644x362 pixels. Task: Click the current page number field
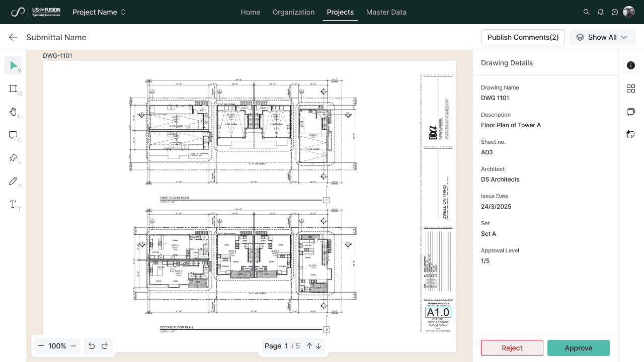(286, 346)
